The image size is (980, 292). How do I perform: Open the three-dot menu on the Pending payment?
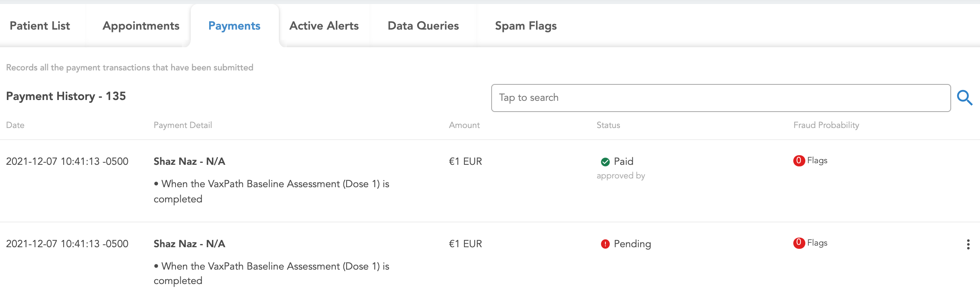[968, 244]
